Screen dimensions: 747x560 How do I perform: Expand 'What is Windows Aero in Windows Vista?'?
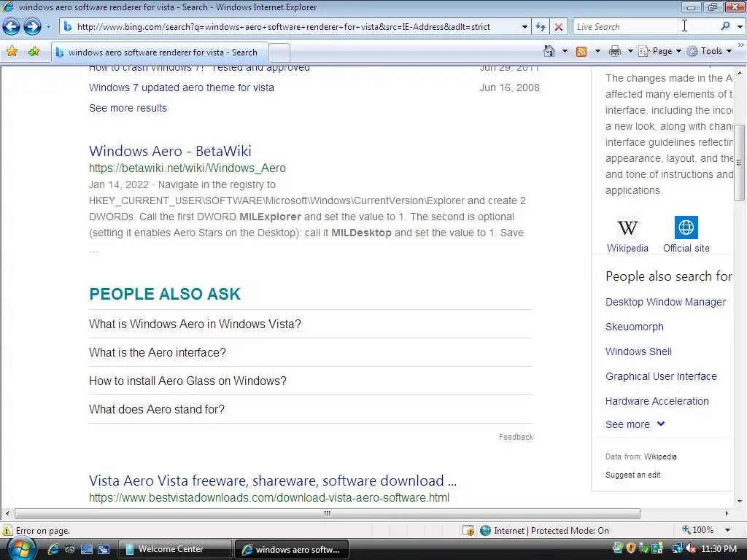(310, 324)
